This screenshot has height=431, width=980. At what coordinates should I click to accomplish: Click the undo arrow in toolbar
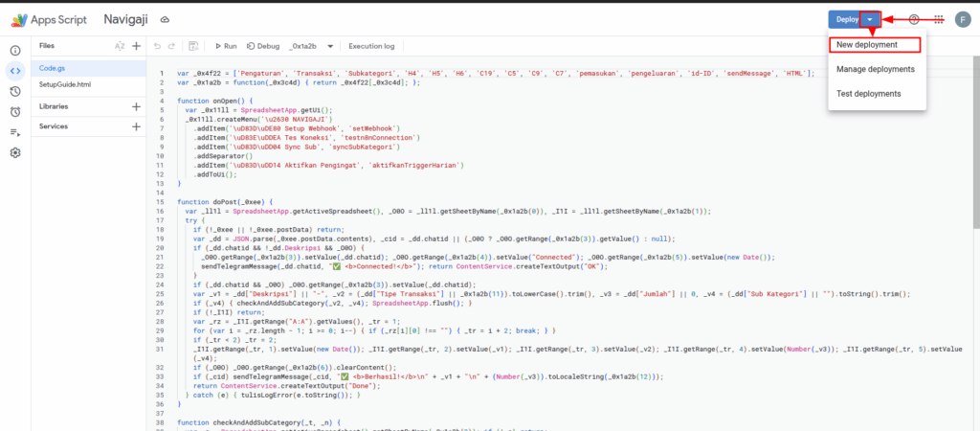coord(158,46)
